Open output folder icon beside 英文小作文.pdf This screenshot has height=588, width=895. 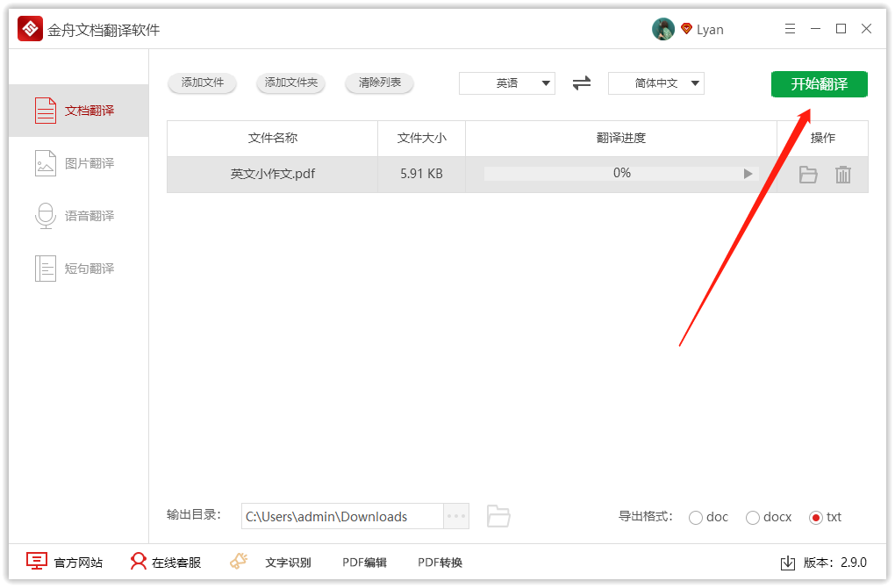[807, 175]
